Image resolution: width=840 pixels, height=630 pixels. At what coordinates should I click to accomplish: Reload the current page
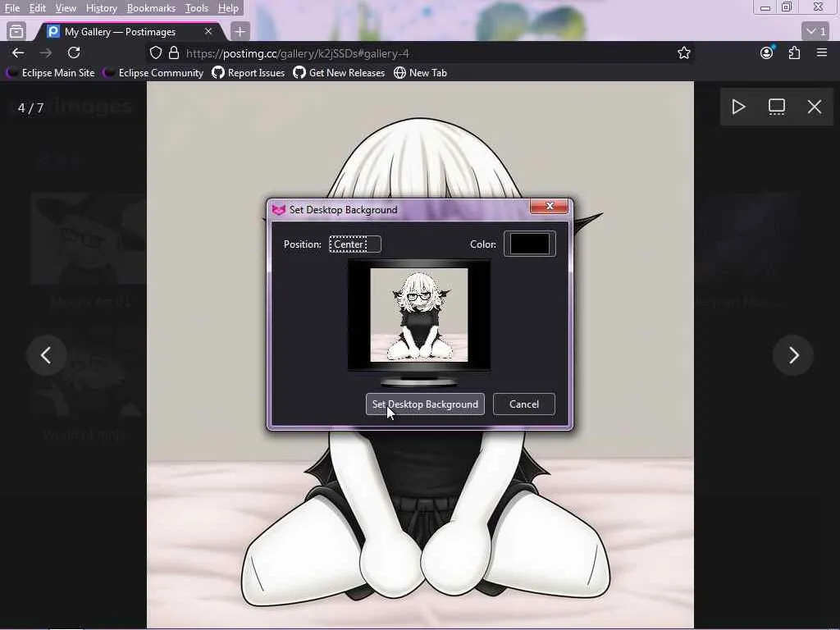[74, 52]
